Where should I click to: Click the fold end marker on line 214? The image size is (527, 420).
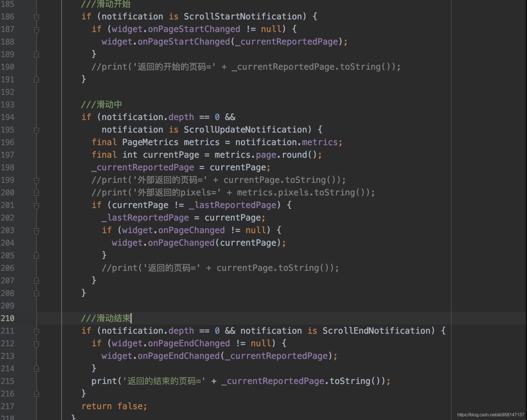[37, 369]
